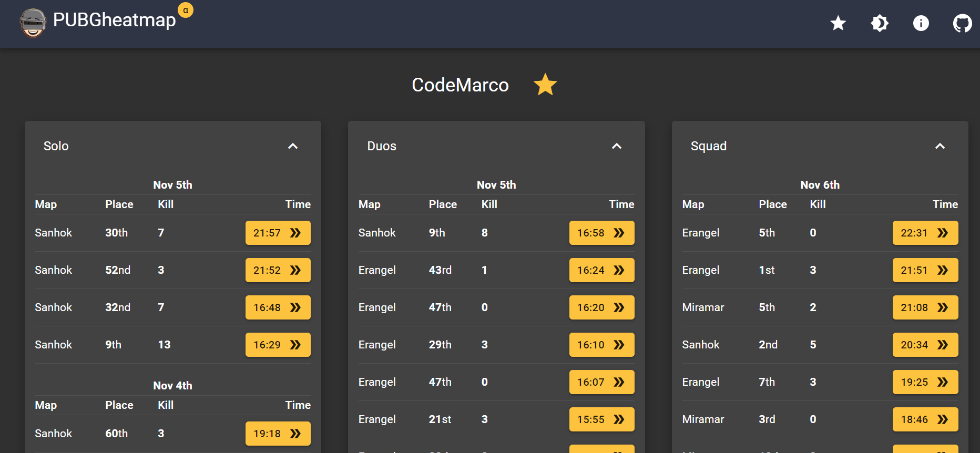
Task: Click the Solo panel heading
Action: pos(56,146)
